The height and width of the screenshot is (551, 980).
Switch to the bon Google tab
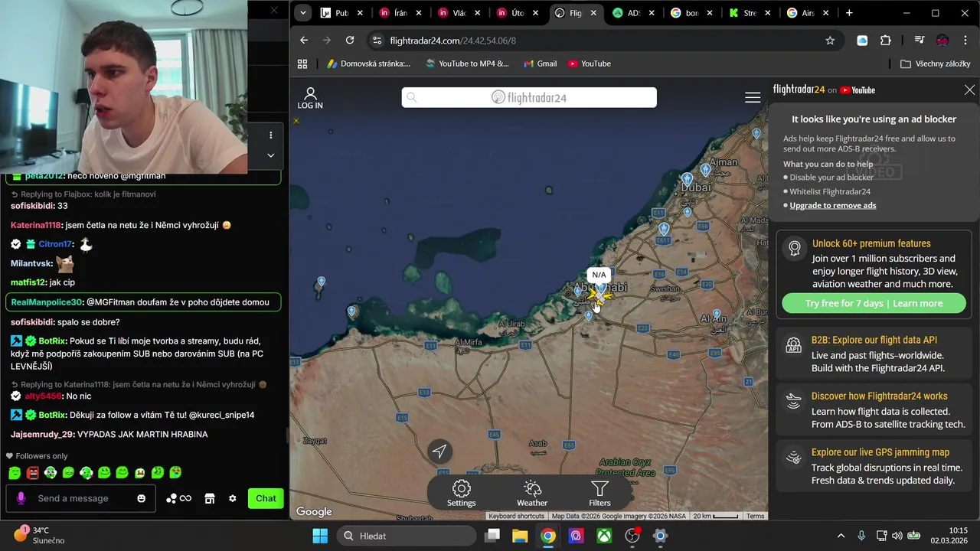pos(691,13)
